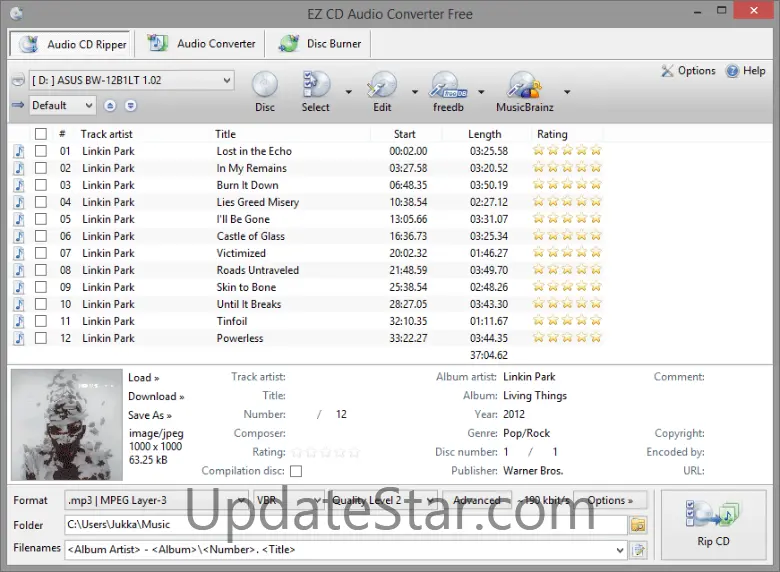Image resolution: width=780 pixels, height=572 pixels.
Task: Open the VBR mode dropdown
Action: 288,500
